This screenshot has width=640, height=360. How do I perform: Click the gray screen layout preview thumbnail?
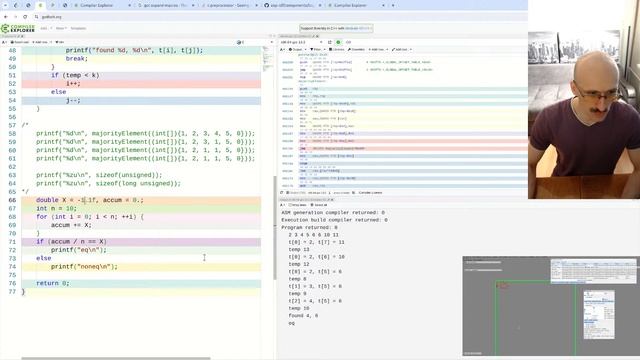[551, 306]
